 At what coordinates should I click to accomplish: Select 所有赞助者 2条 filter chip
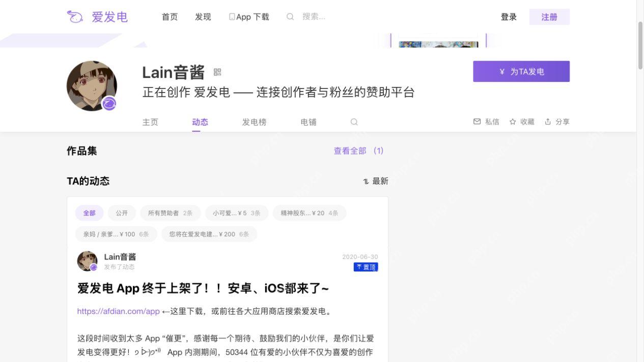point(171,213)
